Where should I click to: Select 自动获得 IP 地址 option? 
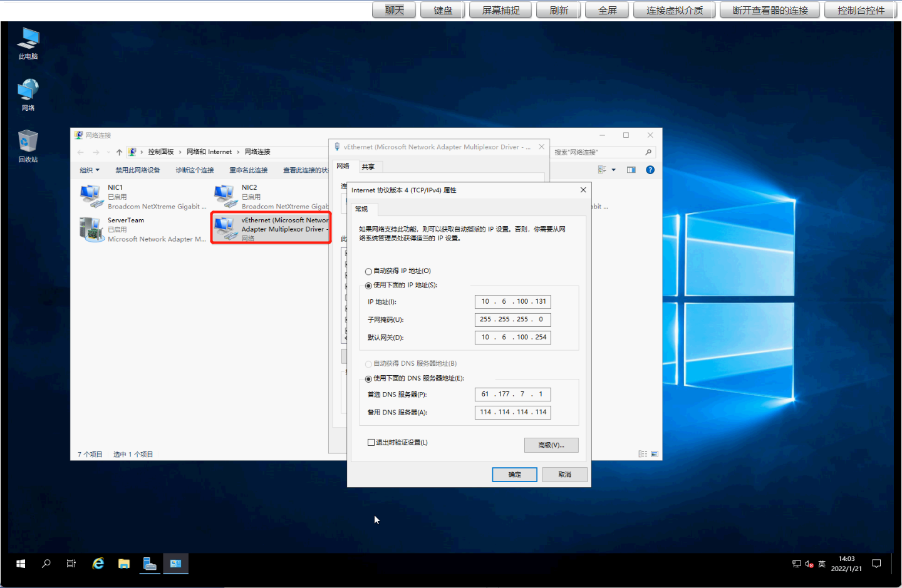[x=368, y=271]
